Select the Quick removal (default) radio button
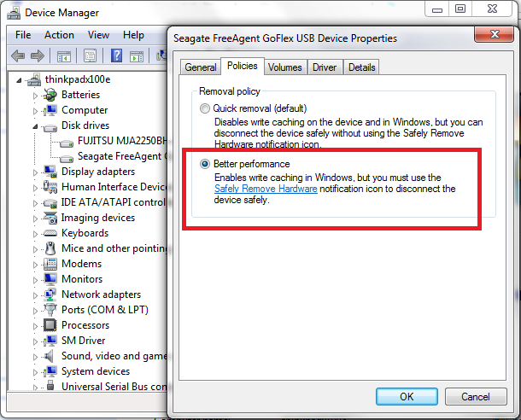 [x=205, y=108]
